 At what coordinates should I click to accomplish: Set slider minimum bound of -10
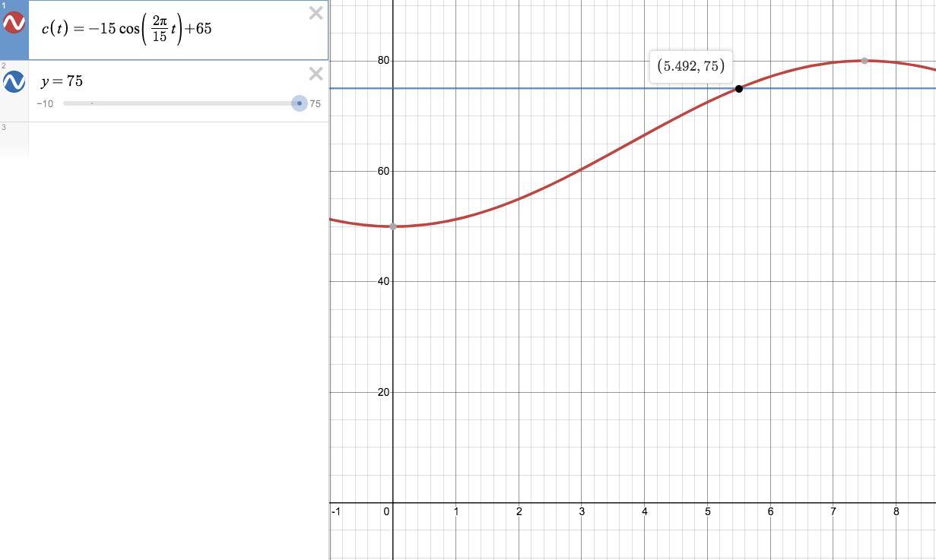(x=45, y=104)
